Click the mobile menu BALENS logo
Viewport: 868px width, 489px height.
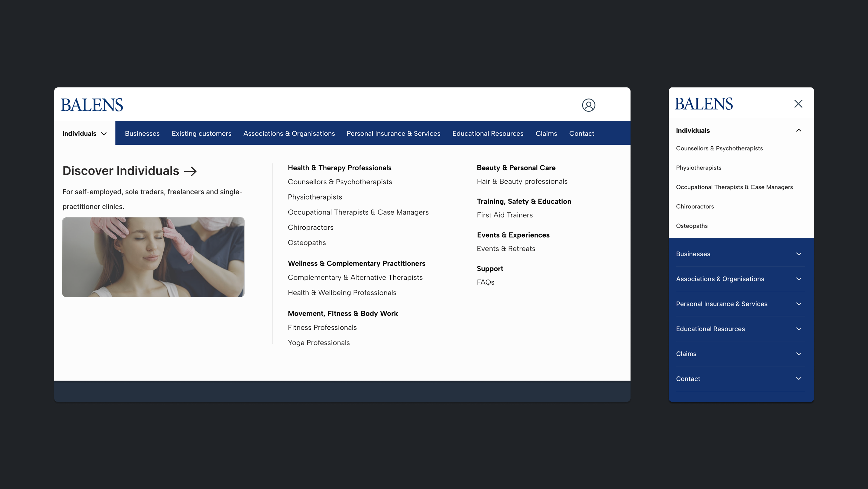pos(703,104)
